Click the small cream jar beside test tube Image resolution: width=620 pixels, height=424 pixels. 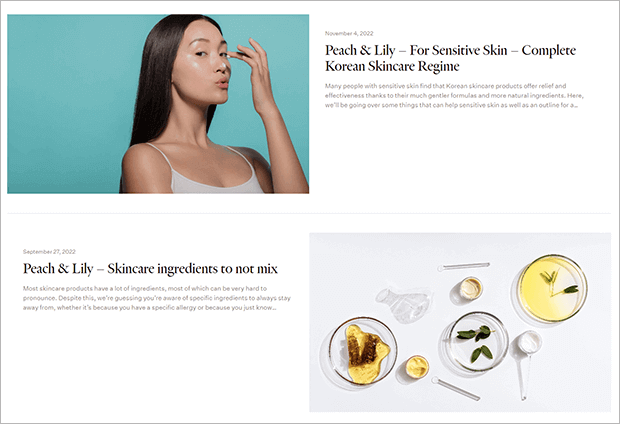click(x=471, y=288)
